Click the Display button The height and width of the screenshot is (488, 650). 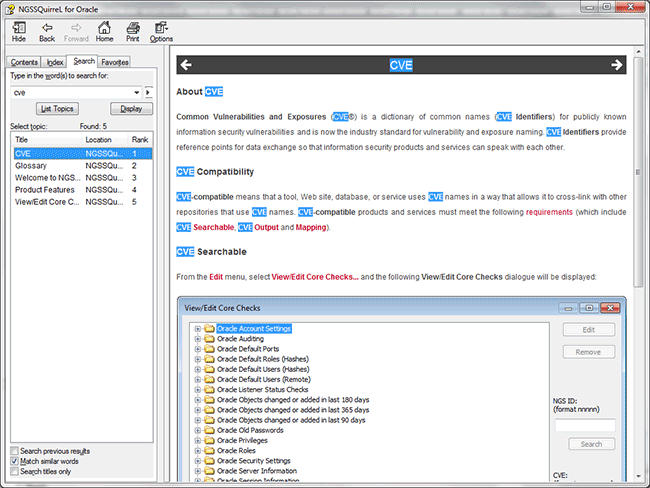(131, 109)
